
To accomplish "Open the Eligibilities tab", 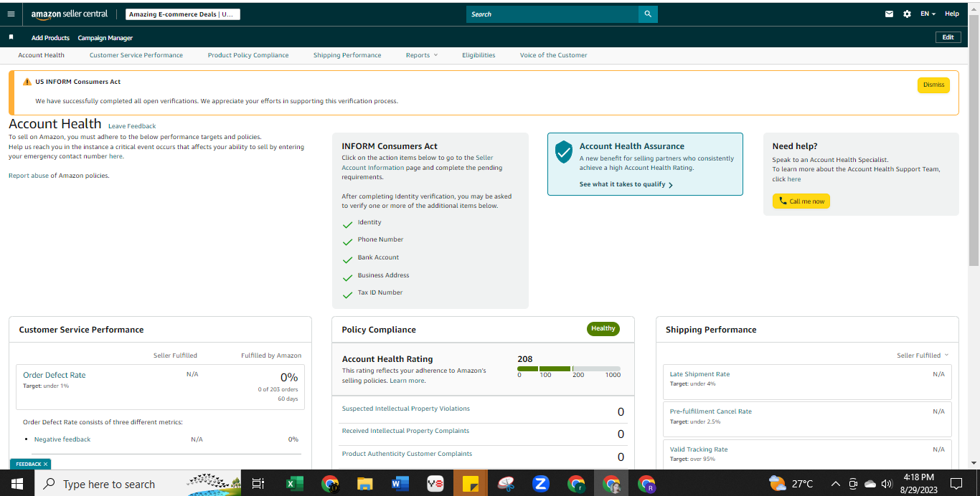I will (479, 55).
